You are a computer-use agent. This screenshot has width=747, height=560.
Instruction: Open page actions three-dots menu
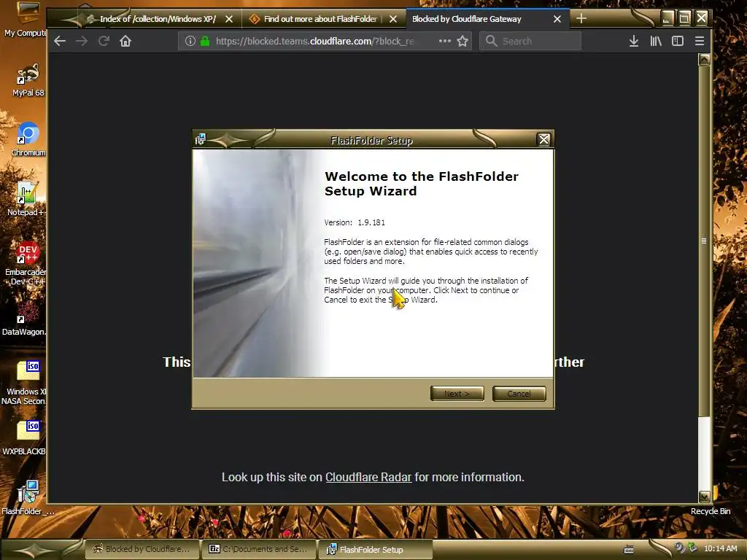tap(444, 41)
